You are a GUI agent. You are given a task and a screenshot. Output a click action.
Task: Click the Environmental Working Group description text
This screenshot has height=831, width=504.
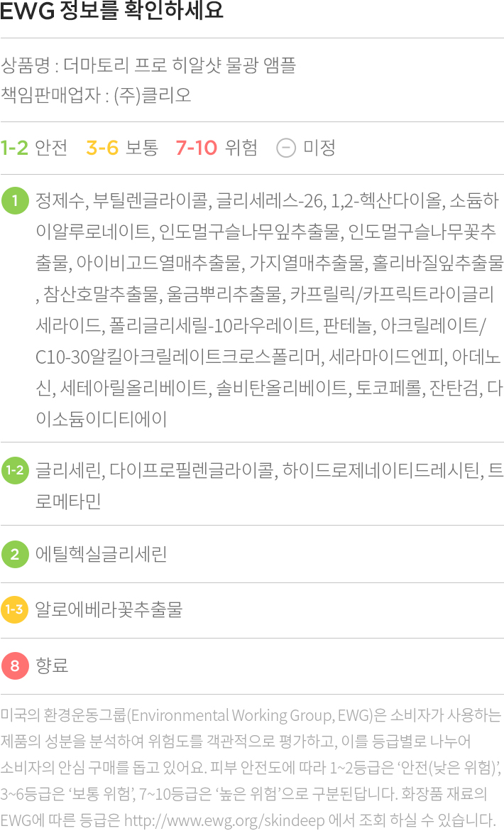(252, 767)
